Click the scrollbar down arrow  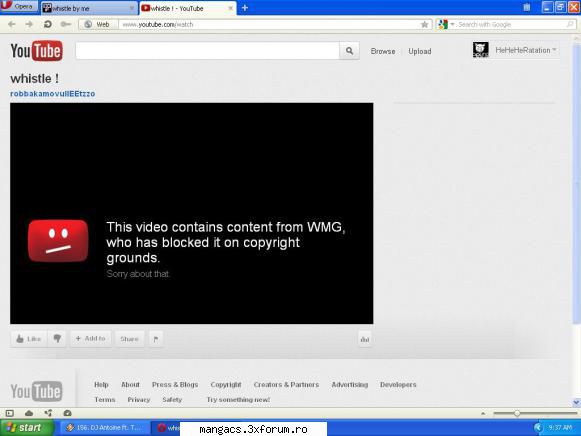pos(576,402)
